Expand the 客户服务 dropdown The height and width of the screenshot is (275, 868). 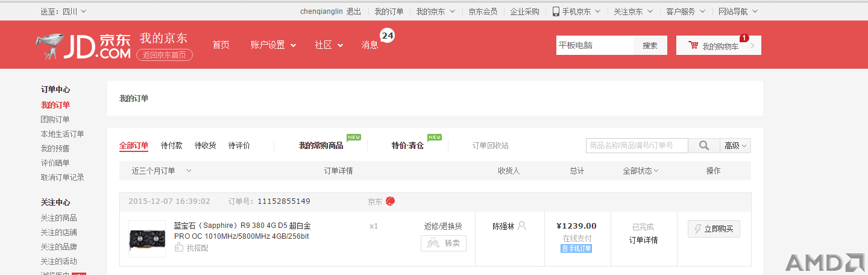coord(685,11)
